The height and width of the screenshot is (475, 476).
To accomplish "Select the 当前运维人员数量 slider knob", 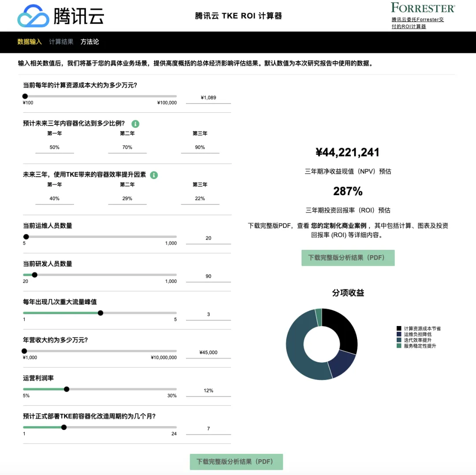I will coord(26,237).
